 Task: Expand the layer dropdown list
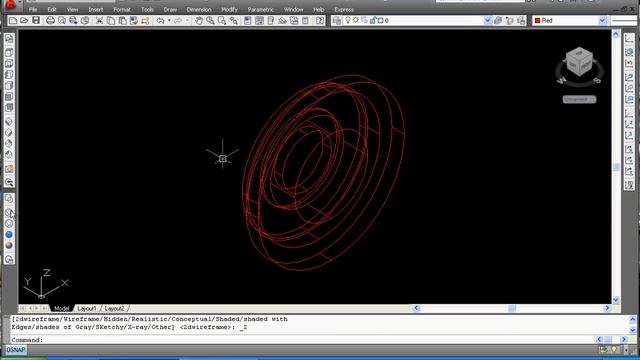click(x=488, y=20)
